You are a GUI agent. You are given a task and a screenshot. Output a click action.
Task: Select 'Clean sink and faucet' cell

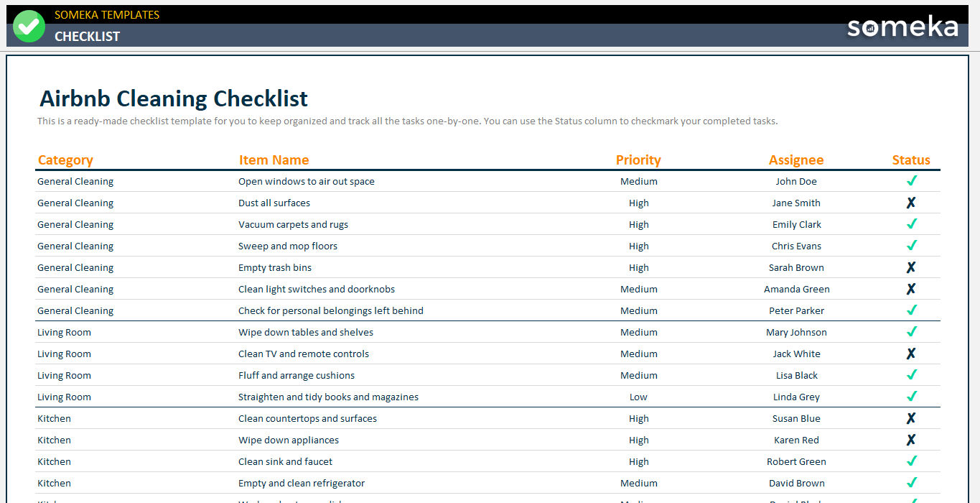tap(285, 462)
